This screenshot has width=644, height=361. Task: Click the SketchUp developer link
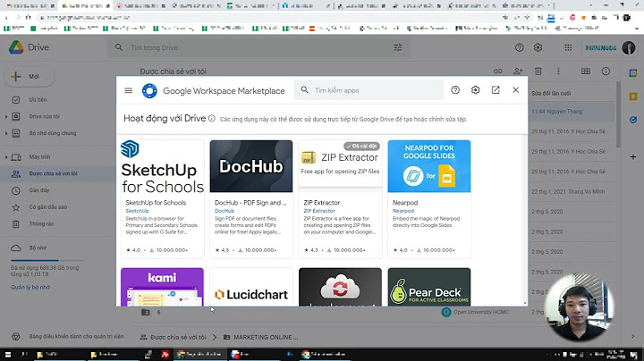point(137,211)
